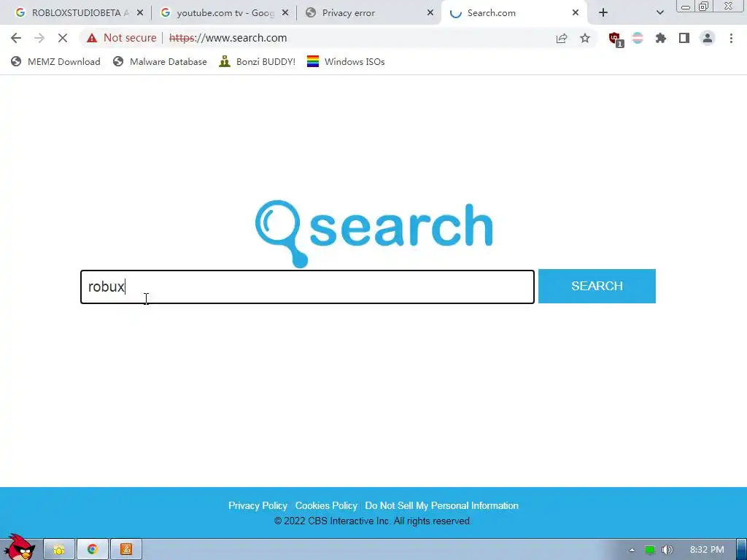This screenshot has width=747, height=560.
Task: Open the profile avatar menu
Action: pyautogui.click(x=708, y=38)
